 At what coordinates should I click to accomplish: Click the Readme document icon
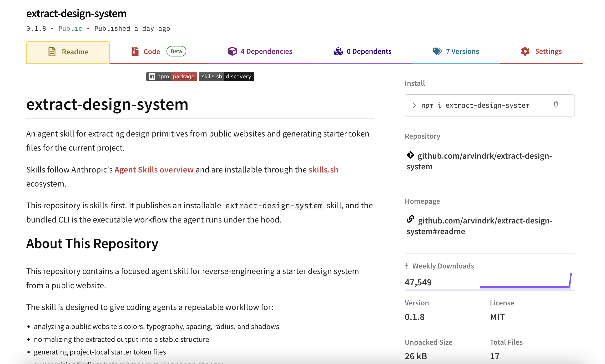coord(52,52)
